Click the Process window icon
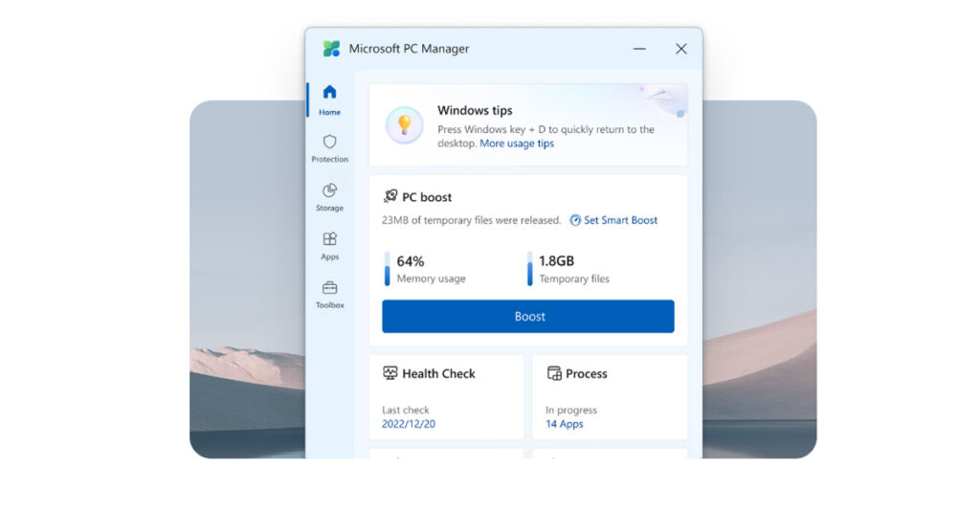 pyautogui.click(x=554, y=373)
